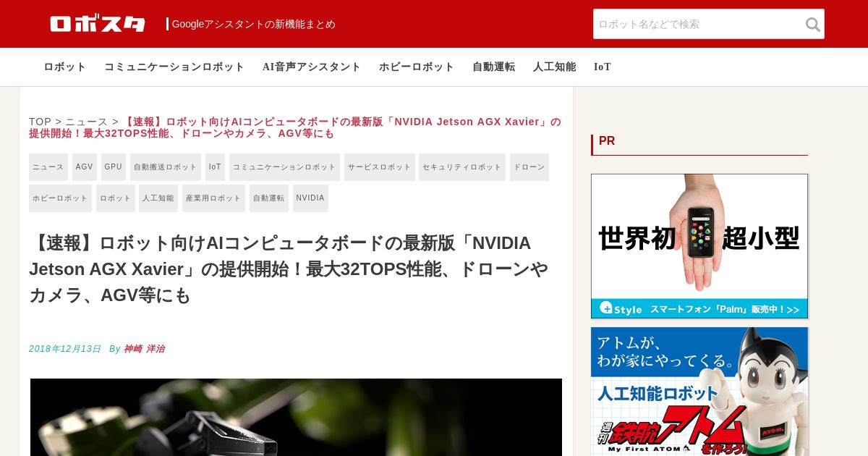Open the 人工知能 menu item
This screenshot has width=868, height=456.
pyautogui.click(x=555, y=67)
